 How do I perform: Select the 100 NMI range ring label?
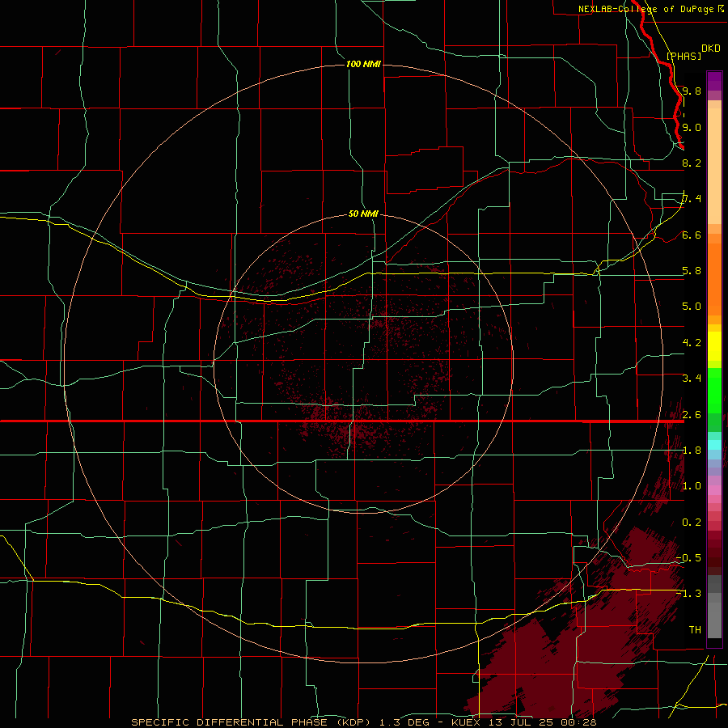click(363, 64)
